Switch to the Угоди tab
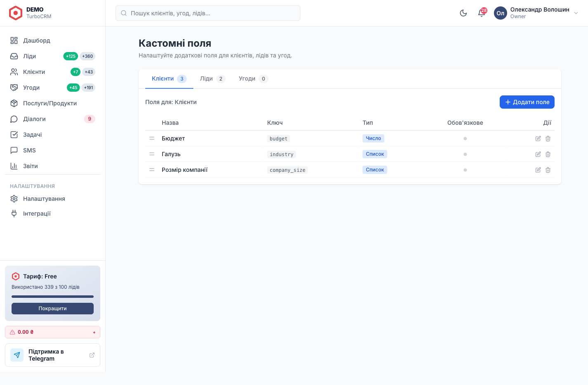 (253, 78)
